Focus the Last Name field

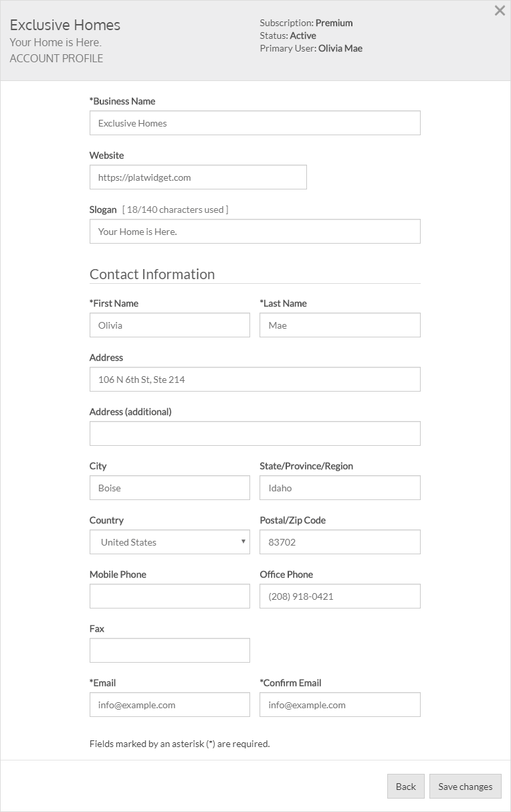pyautogui.click(x=340, y=325)
